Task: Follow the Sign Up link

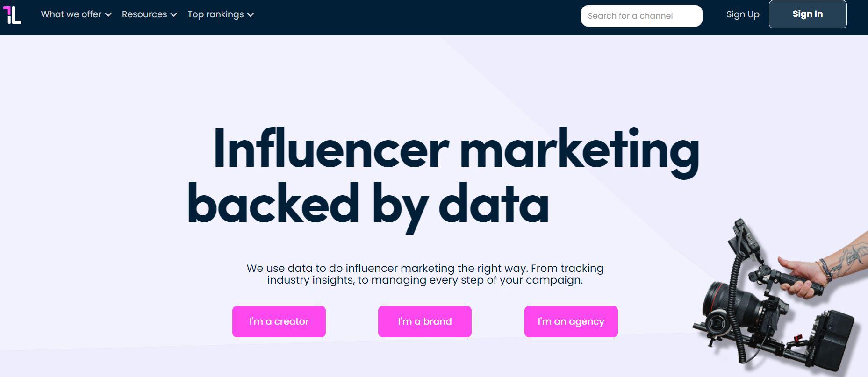Action: tap(742, 14)
